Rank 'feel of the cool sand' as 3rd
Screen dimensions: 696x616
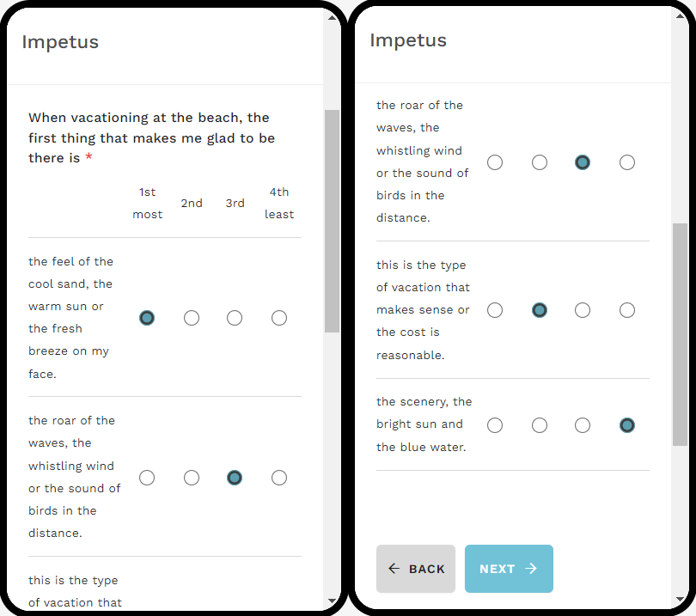click(x=235, y=318)
